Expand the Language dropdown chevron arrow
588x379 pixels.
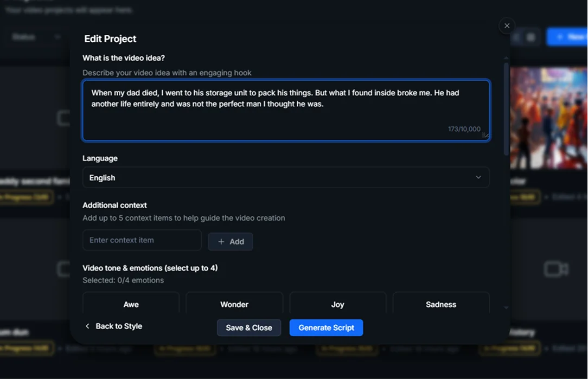point(478,178)
